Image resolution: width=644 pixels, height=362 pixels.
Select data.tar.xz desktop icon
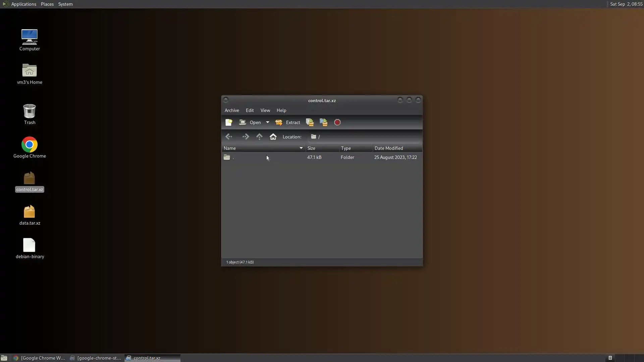click(30, 215)
